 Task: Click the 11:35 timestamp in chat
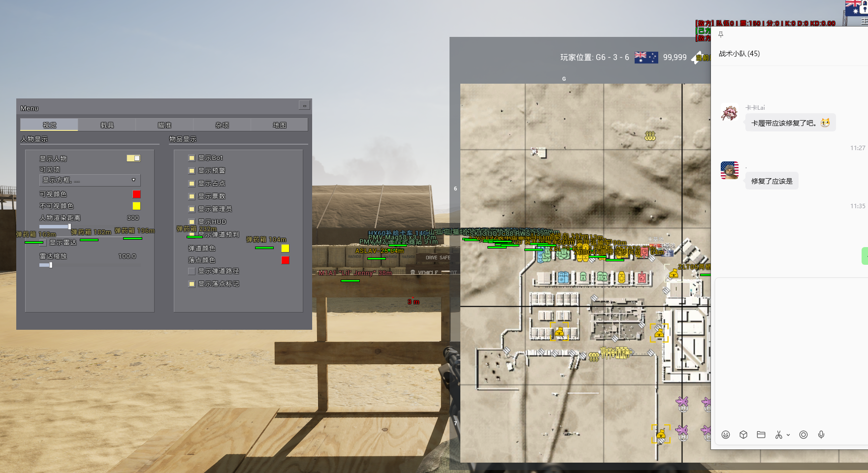pyautogui.click(x=857, y=206)
